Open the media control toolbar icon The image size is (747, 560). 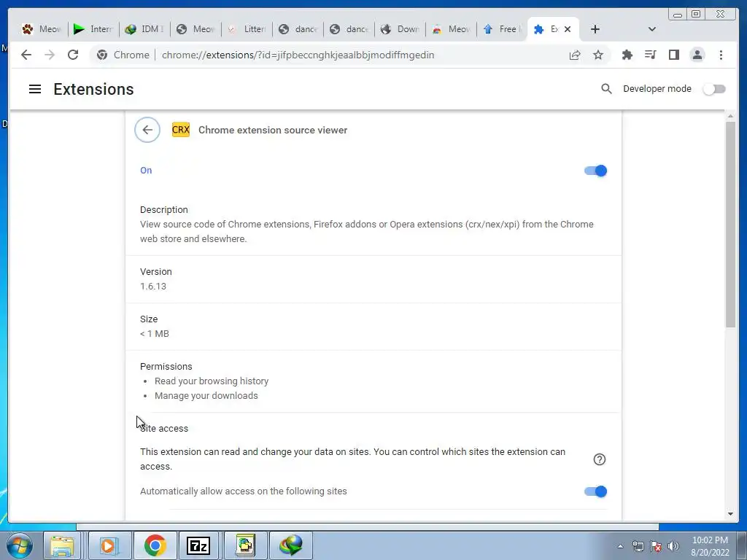650,55
